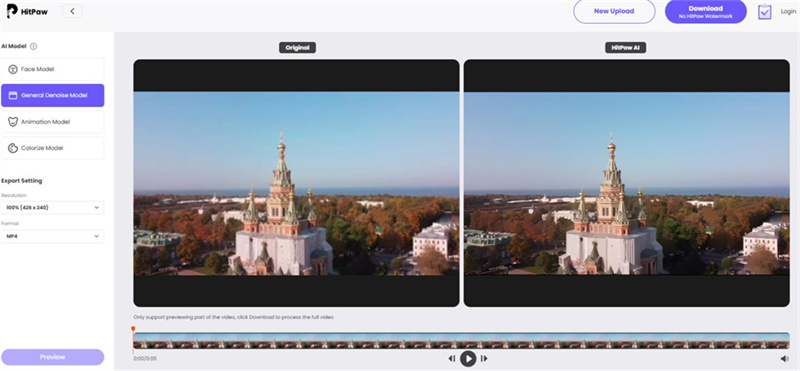Screen dimensions: 800x371
Task: Click the 0:00/0:05 time readout
Action: 145,359
